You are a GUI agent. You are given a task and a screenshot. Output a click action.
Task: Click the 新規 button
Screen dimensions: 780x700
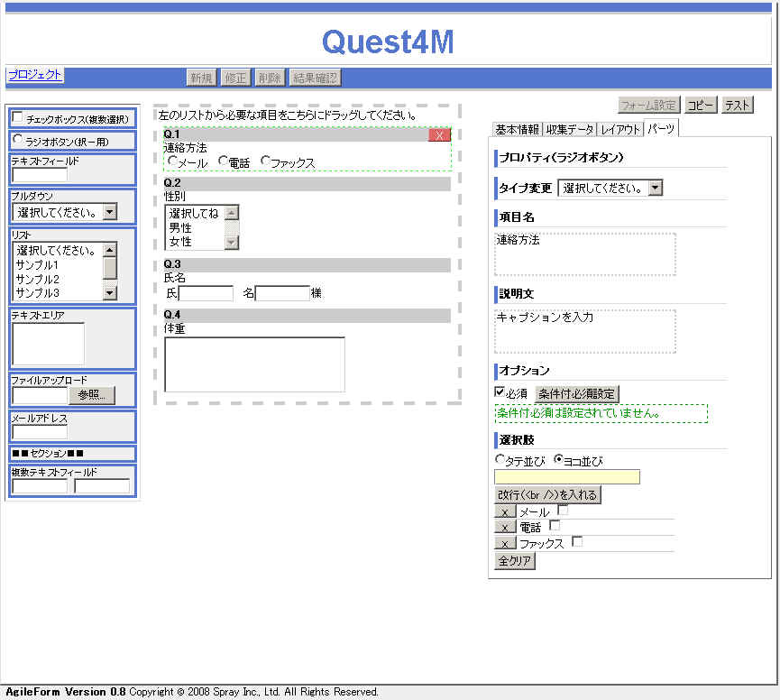[201, 78]
